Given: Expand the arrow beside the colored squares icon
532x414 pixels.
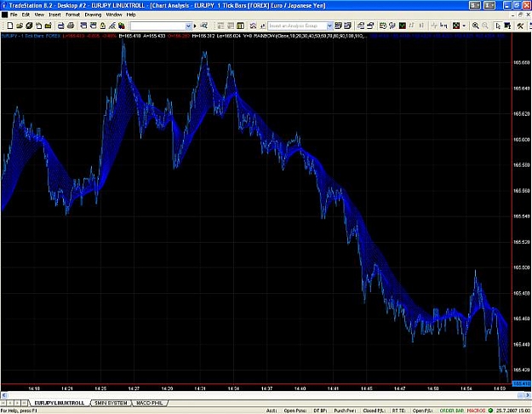Looking at the screenshot, I should 464,26.
